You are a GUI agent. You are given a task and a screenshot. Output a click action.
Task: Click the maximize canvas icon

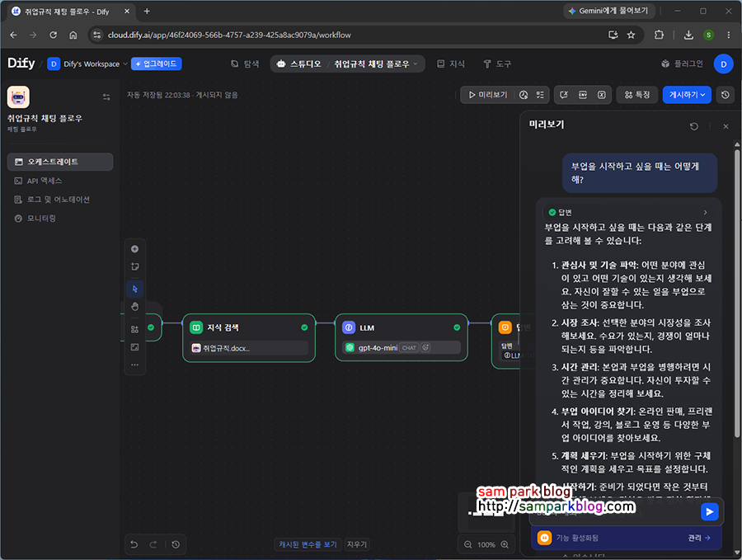(x=135, y=347)
